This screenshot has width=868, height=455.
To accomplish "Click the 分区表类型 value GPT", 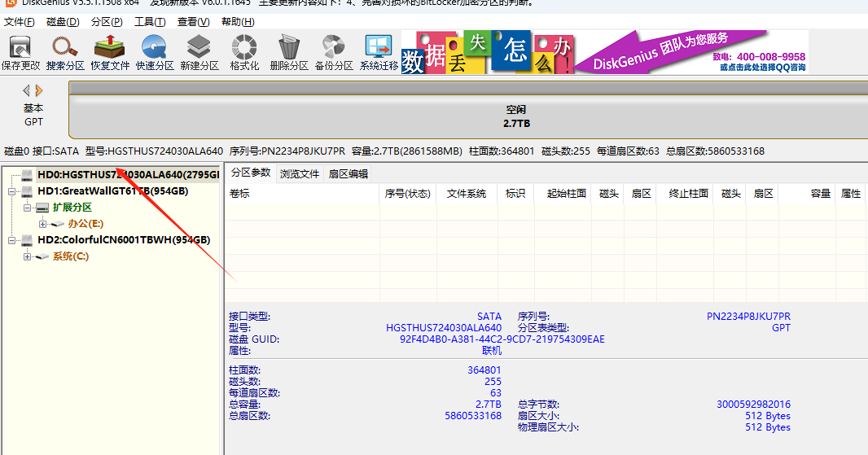I will 781,328.
